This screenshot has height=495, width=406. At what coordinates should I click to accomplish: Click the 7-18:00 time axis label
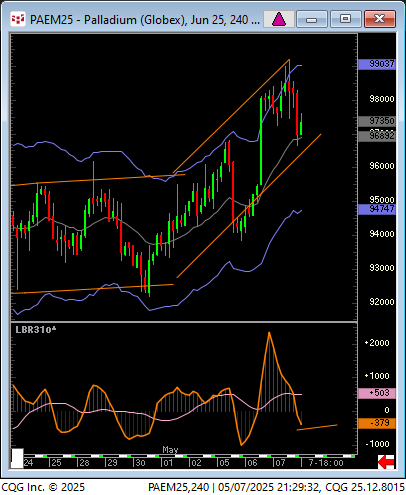[326, 463]
